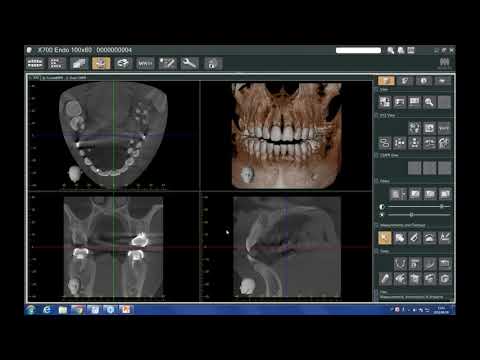Select the diagonal ruler tool in Measurements section

pyautogui.click(x=414, y=238)
